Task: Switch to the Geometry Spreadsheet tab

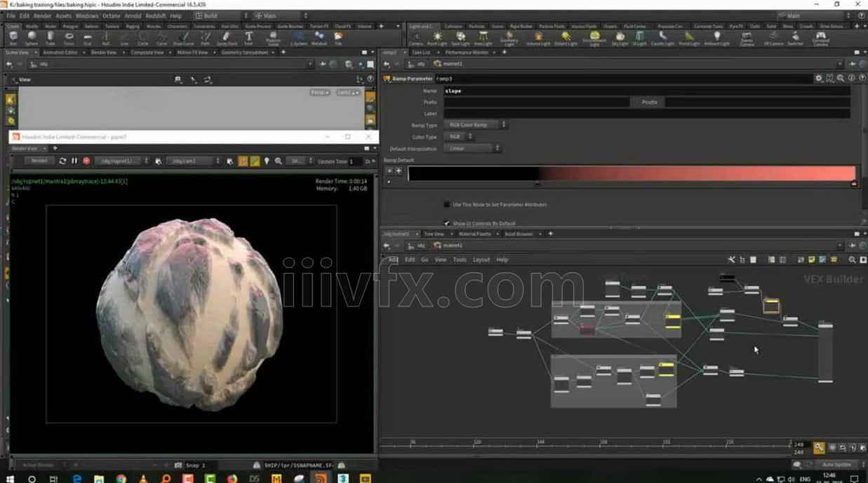Action: 245,53
